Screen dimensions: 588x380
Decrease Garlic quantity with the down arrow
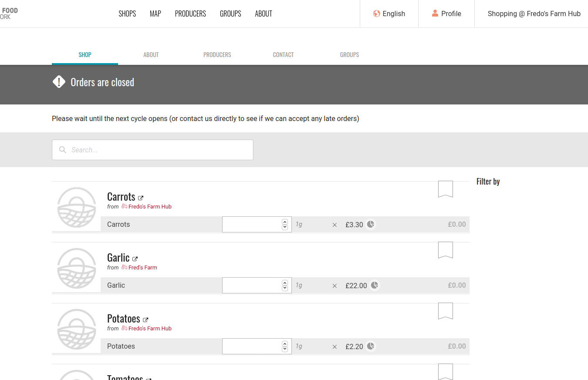(x=285, y=288)
